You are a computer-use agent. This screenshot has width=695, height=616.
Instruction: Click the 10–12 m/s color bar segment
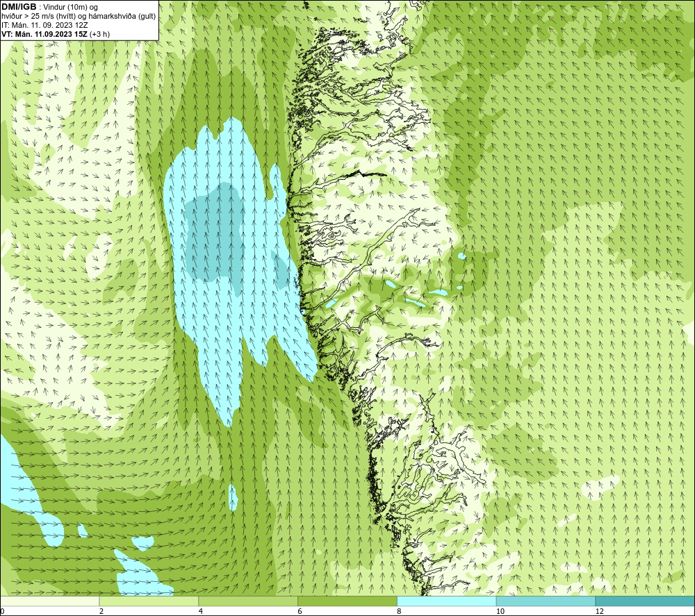tap(546, 601)
